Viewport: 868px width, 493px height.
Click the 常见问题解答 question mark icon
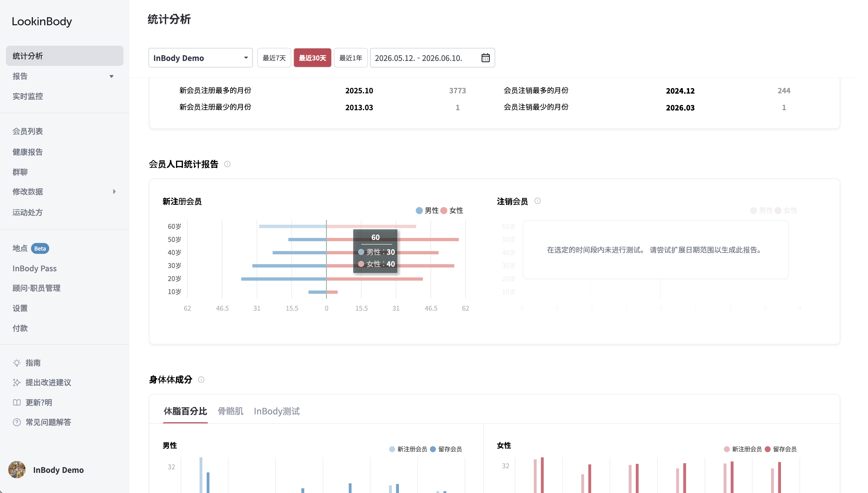[17, 422]
